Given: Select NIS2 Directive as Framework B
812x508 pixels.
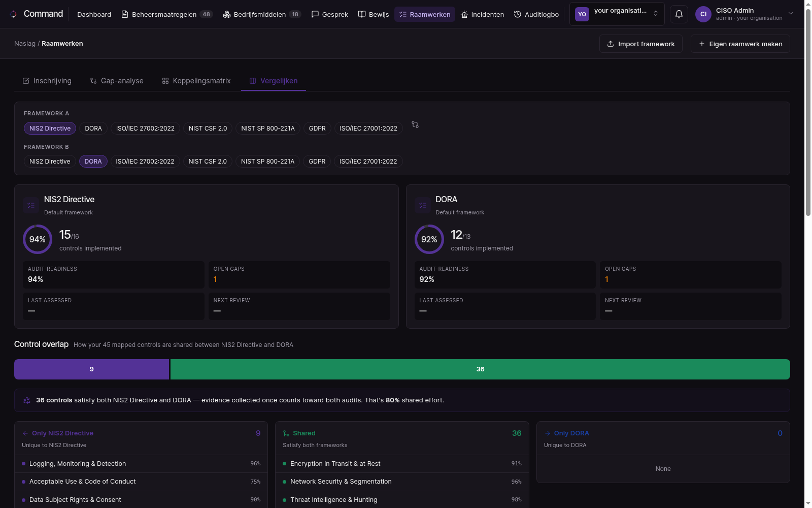Looking at the screenshot, I should point(50,162).
